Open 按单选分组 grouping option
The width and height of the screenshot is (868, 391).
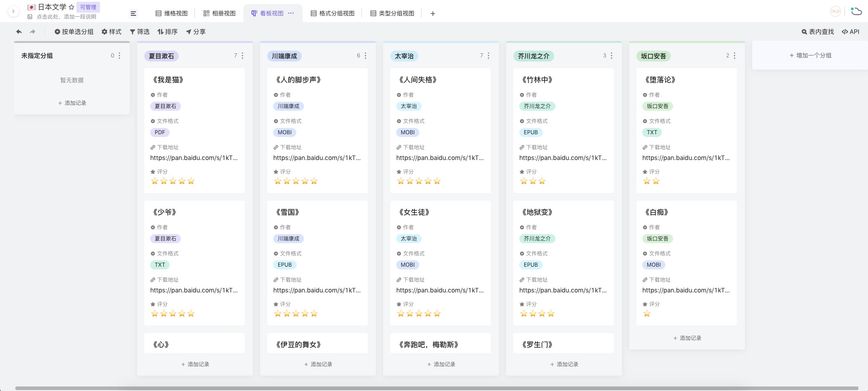[x=74, y=32]
